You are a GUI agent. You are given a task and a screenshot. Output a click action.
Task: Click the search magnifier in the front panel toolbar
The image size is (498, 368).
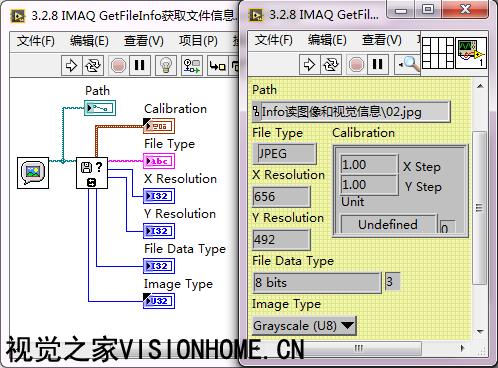click(408, 64)
